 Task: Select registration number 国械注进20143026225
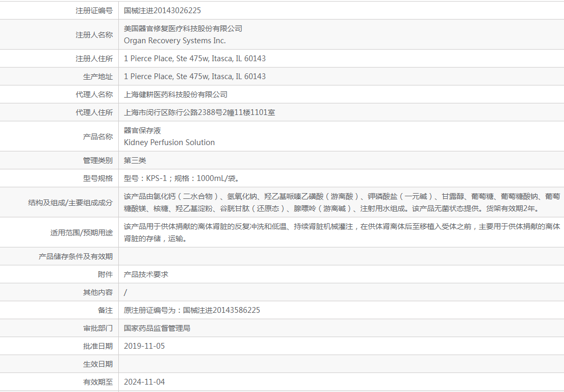tap(162, 11)
